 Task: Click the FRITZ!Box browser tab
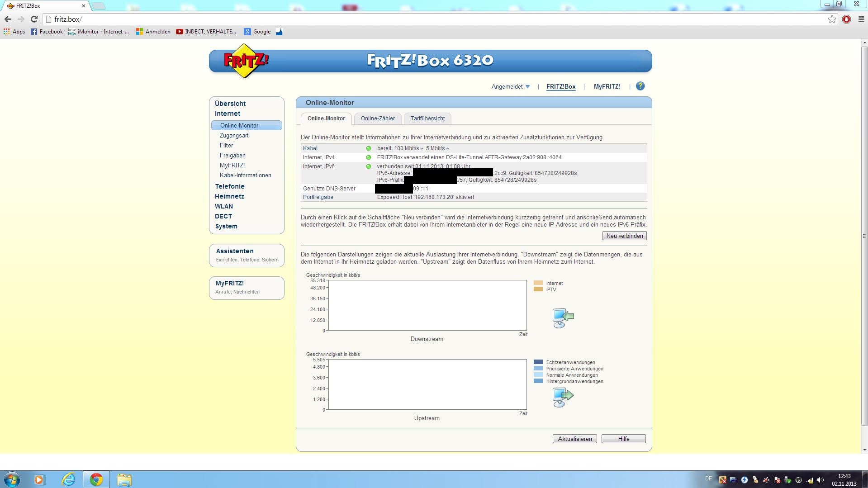pyautogui.click(x=45, y=6)
